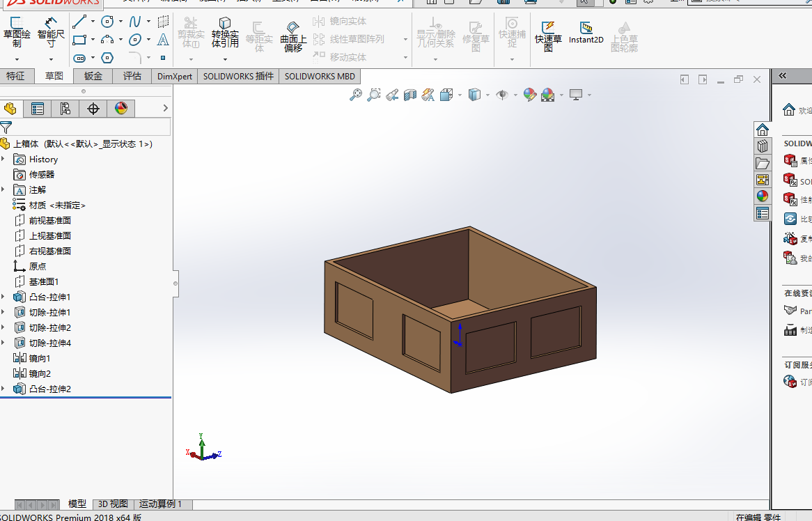The height and width of the screenshot is (521, 812).
Task: Expand the 凸台-拉伸1 feature node
Action: (3, 297)
